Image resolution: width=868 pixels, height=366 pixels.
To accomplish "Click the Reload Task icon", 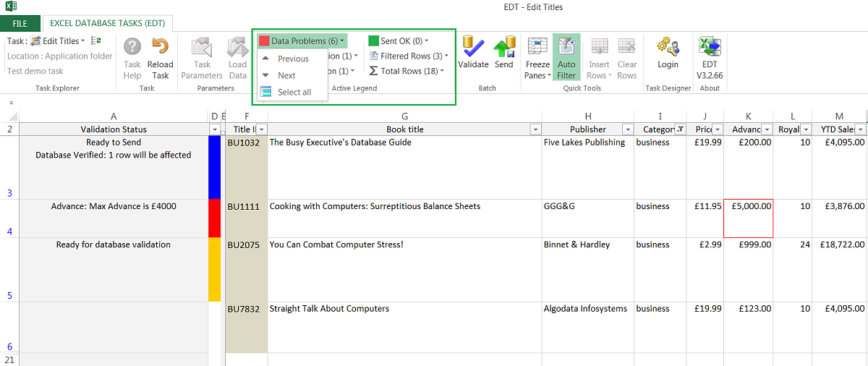I will click(161, 48).
